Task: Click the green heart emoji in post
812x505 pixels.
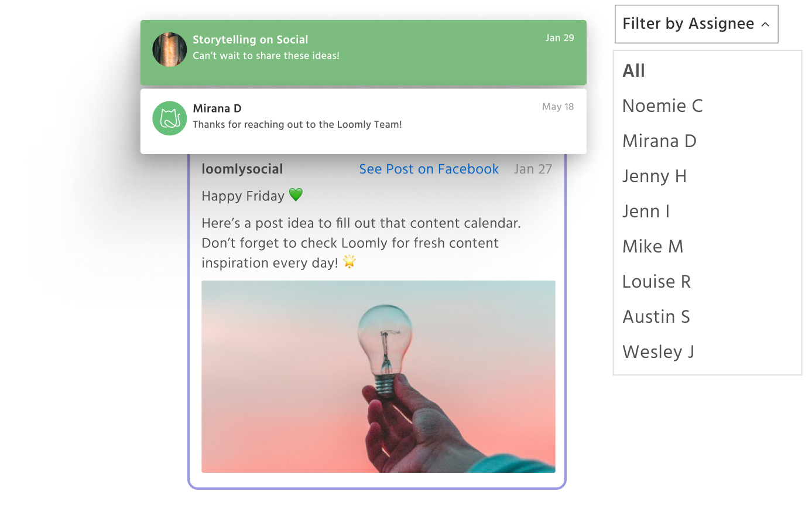Action: point(296,195)
